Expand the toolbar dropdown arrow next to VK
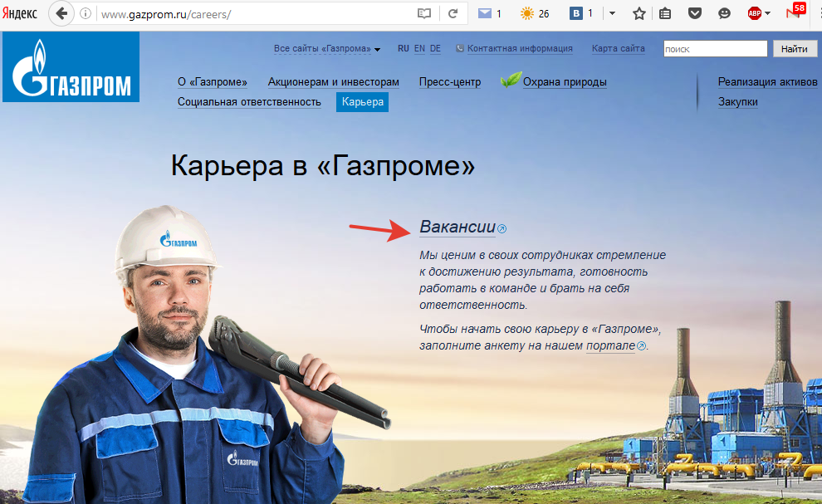The image size is (822, 504). pyautogui.click(x=612, y=13)
